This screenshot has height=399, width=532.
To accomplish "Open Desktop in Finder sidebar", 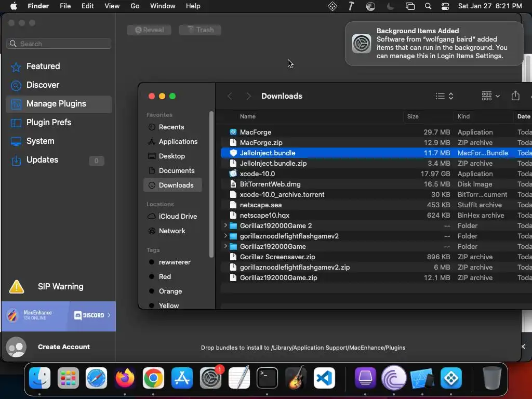I will (x=172, y=156).
